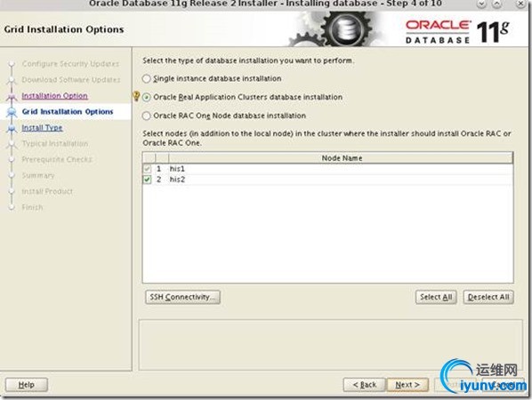Screen dimensions: 532x400
Task: Select the his1 node name row
Action: (x=327, y=169)
